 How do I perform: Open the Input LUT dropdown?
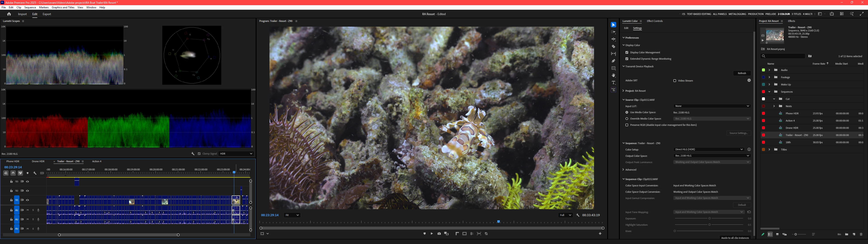(x=712, y=106)
